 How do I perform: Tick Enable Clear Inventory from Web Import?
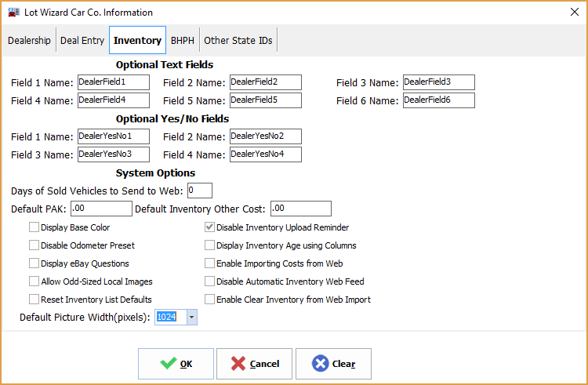pos(209,300)
